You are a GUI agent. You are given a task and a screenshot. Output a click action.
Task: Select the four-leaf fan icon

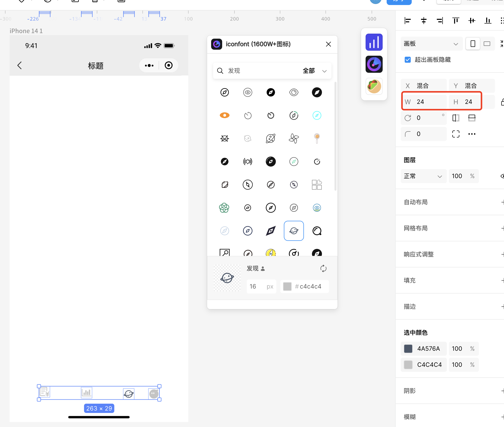(x=294, y=138)
